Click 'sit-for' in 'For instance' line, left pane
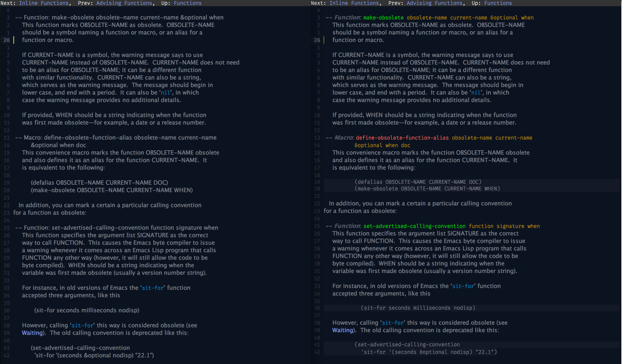 (153, 288)
